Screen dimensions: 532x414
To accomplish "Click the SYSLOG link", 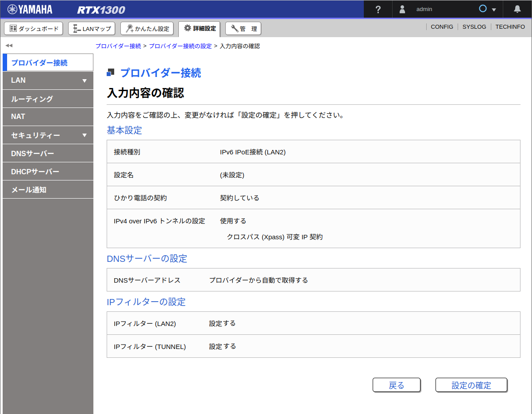I will click(474, 27).
